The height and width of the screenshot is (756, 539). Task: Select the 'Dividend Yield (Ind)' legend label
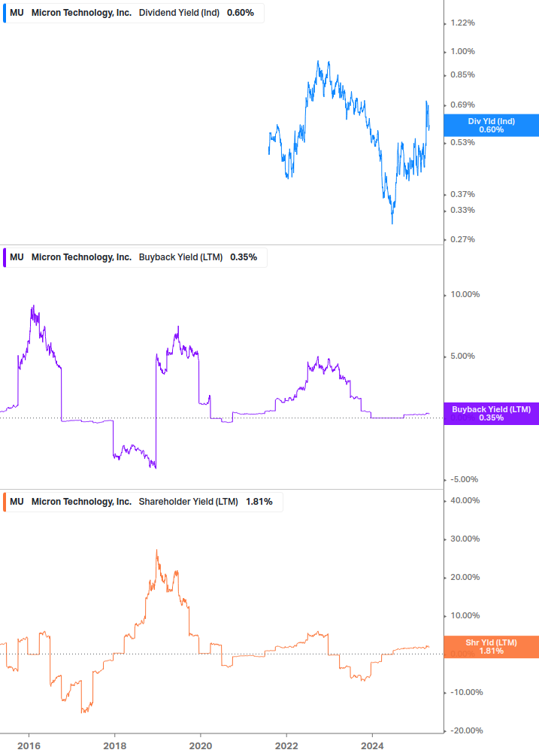tap(179, 13)
